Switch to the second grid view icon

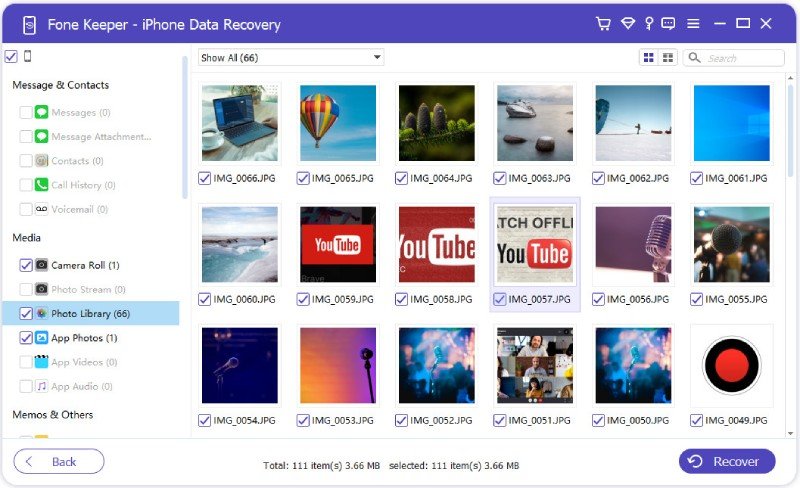(x=668, y=58)
